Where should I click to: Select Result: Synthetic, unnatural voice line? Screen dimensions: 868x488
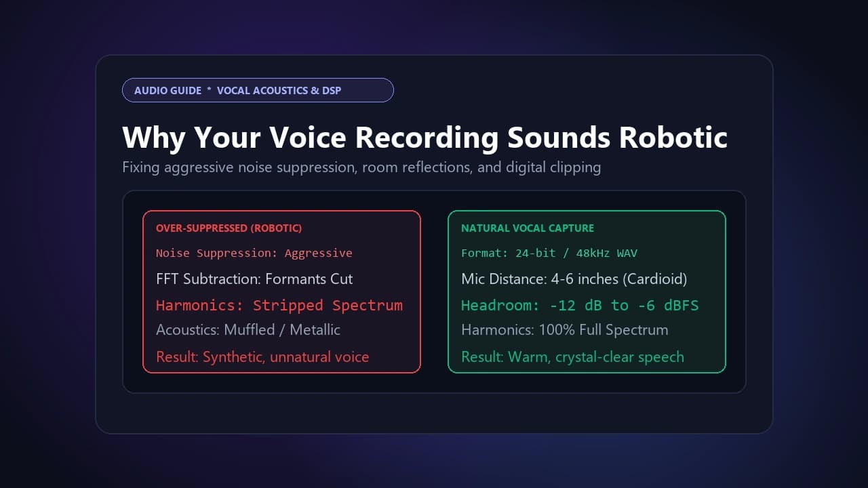click(x=262, y=357)
